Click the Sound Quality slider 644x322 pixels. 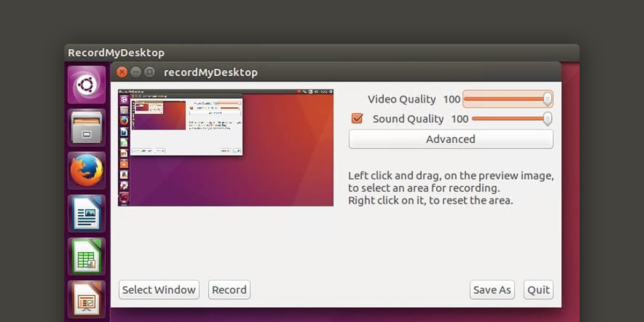(x=512, y=119)
